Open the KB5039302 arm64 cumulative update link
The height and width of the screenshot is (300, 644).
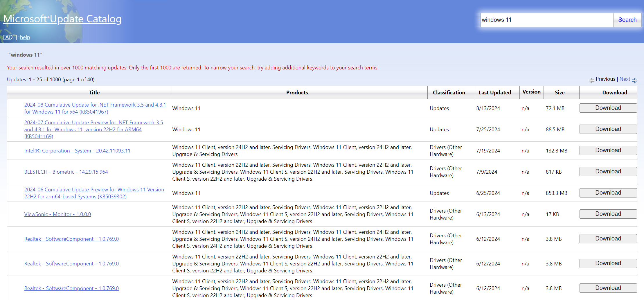pyautogui.click(x=94, y=193)
